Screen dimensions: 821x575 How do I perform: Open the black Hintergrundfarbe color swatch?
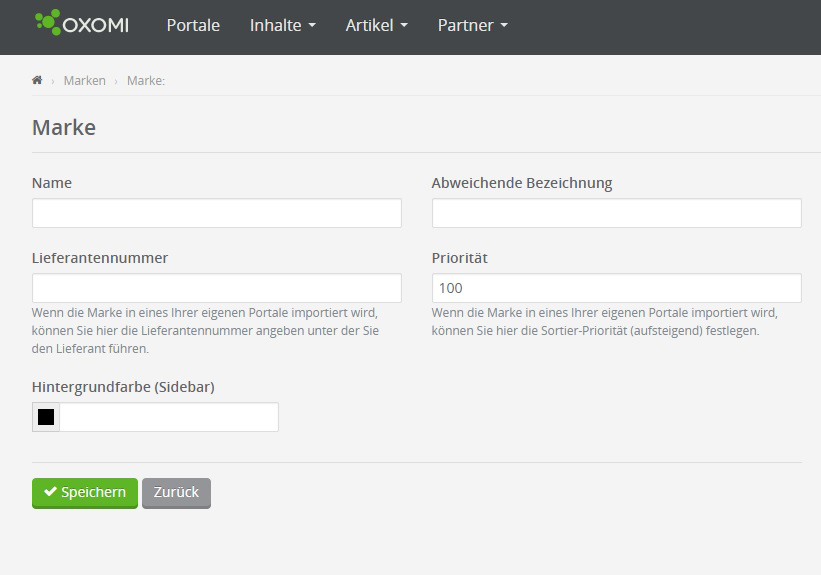point(46,417)
